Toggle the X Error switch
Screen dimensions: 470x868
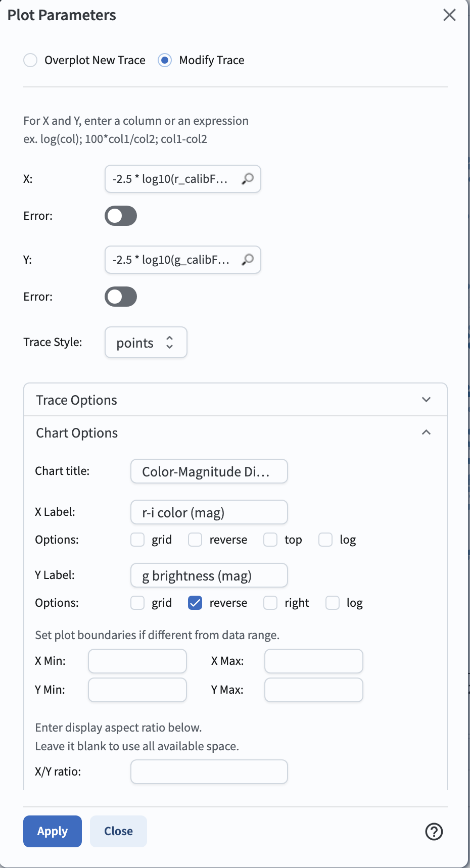121,216
